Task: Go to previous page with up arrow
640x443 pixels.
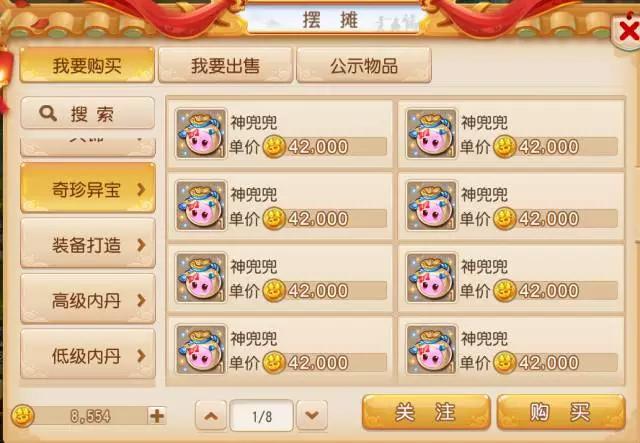Action: click(211, 416)
